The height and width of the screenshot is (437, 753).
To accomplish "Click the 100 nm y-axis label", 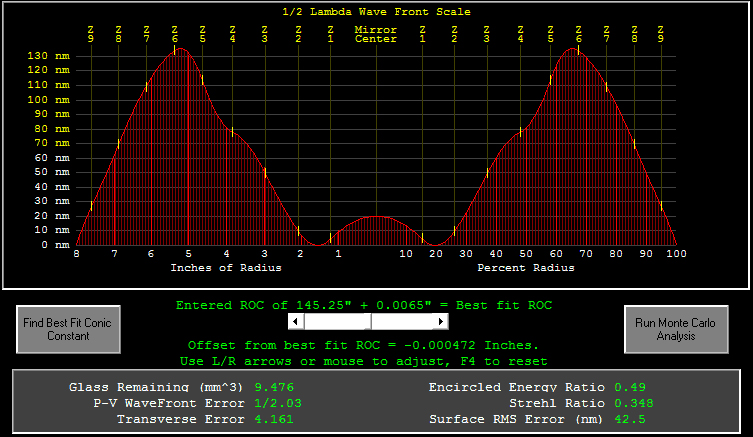I will coord(49,100).
